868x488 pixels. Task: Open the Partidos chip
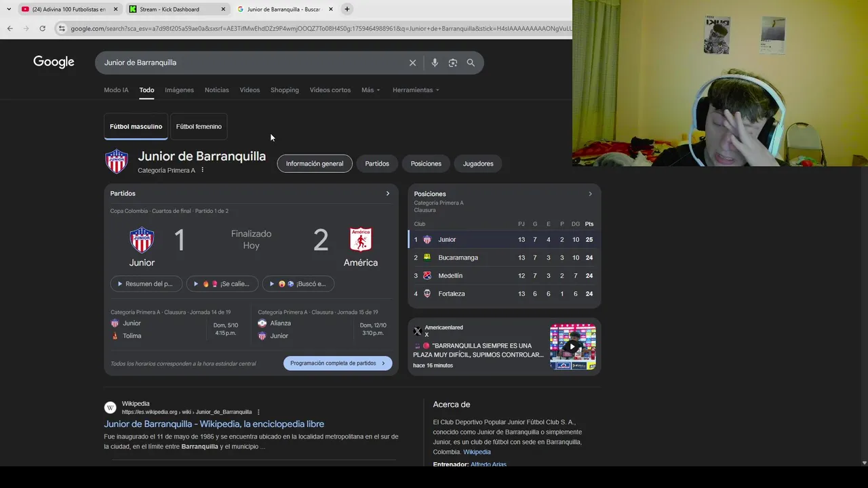(377, 163)
